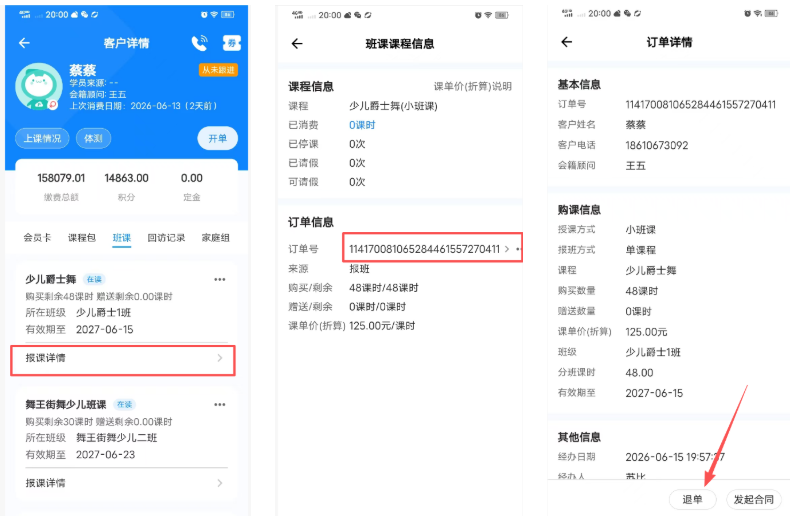Tap the 上课情况 pill button
This screenshot has height=516, width=798.
point(42,138)
